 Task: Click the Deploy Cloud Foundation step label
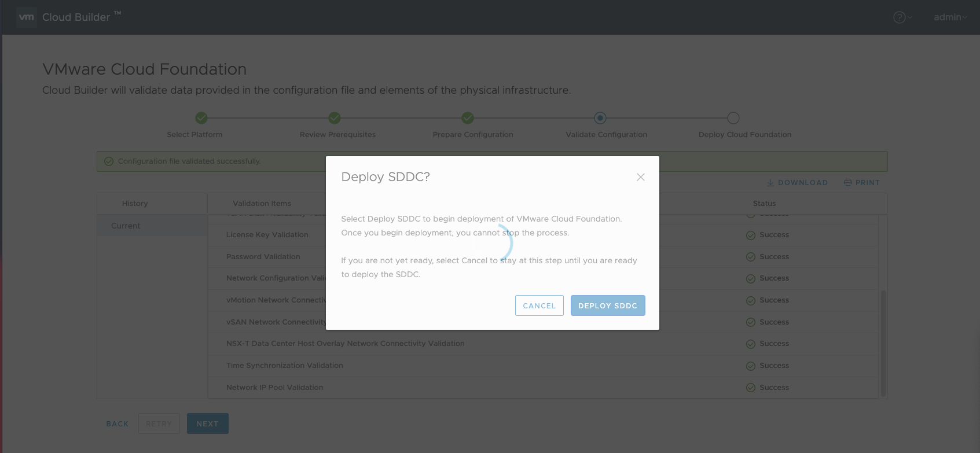coord(745,135)
